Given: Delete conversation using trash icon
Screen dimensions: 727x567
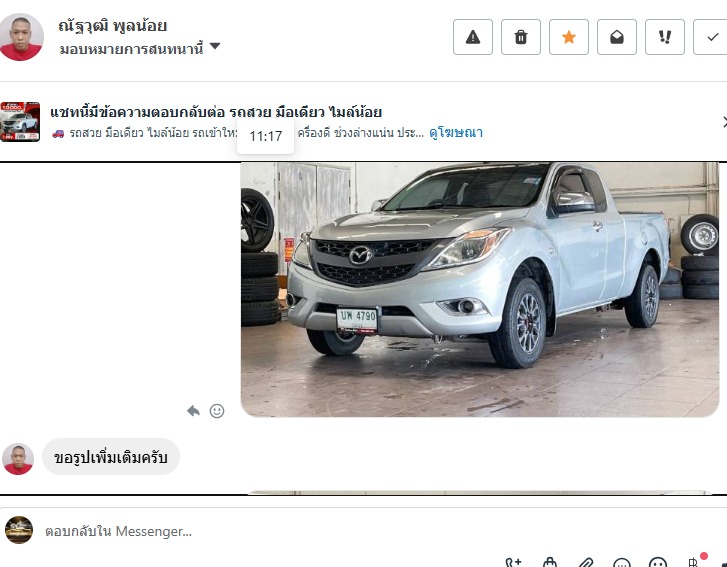Looking at the screenshot, I should click(x=521, y=37).
